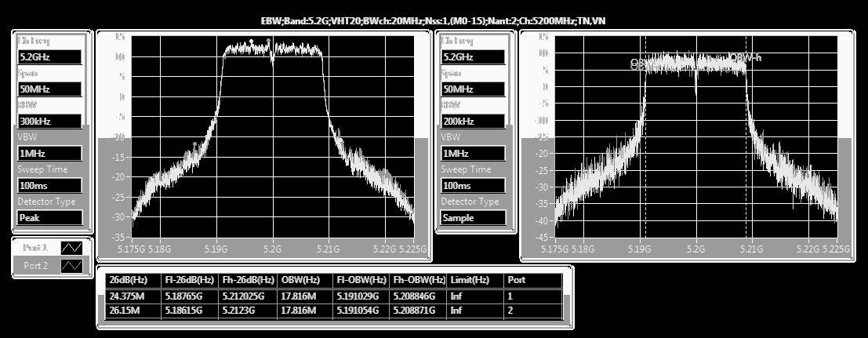Select the Port 1 legend label
The width and height of the screenshot is (868, 338).
(x=36, y=248)
